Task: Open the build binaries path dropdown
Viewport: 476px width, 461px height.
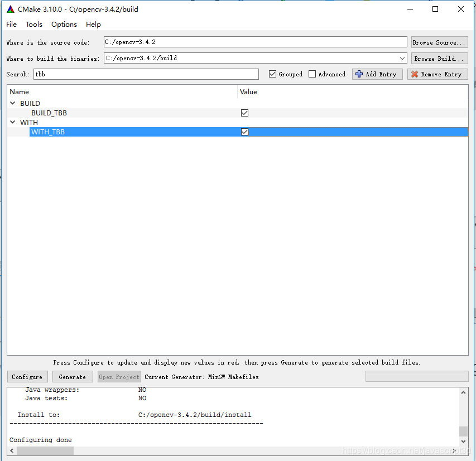Action: point(402,58)
